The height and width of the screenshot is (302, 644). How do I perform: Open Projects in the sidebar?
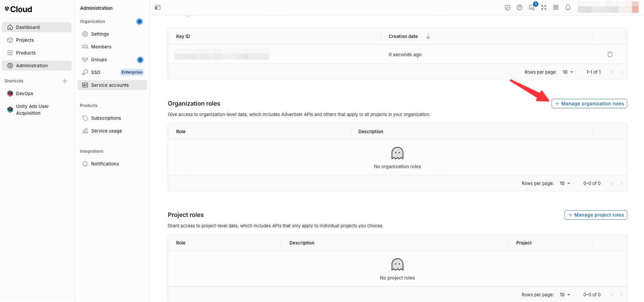click(37, 40)
